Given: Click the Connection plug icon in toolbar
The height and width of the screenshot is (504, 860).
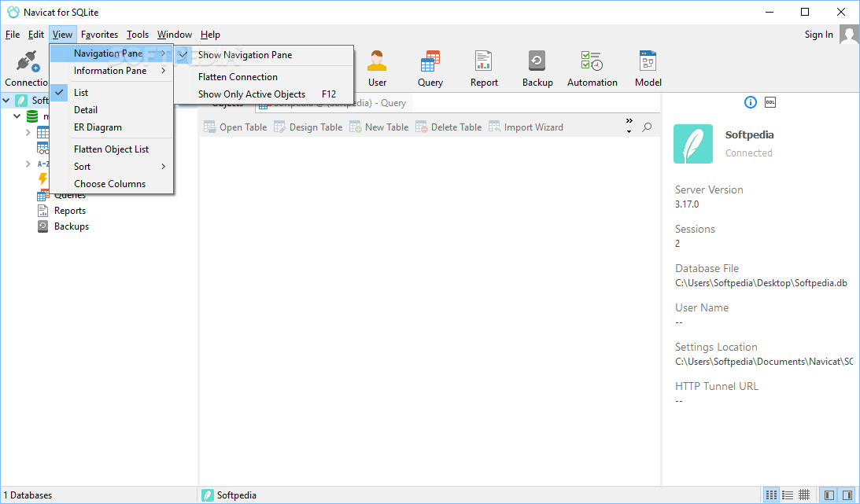Looking at the screenshot, I should [28, 61].
